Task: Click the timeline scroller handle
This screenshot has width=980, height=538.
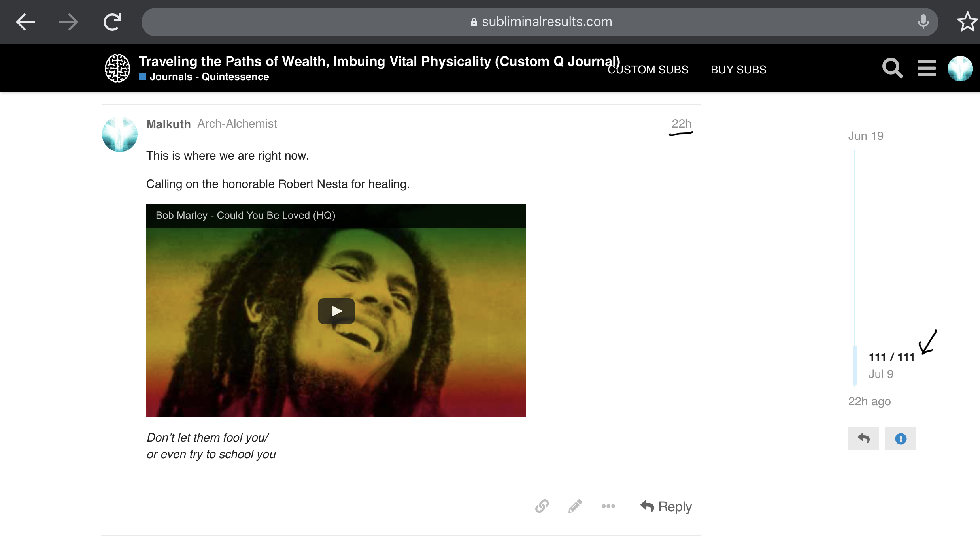Action: coord(855,365)
